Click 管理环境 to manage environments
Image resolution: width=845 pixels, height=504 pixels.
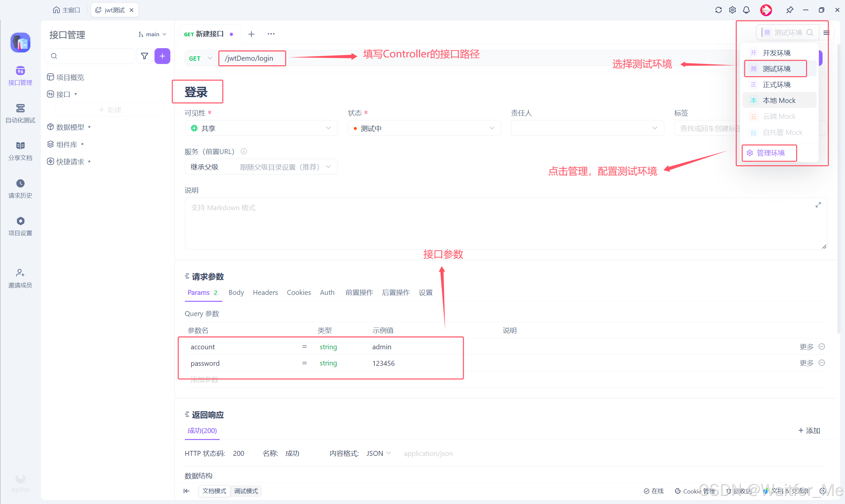(x=765, y=153)
